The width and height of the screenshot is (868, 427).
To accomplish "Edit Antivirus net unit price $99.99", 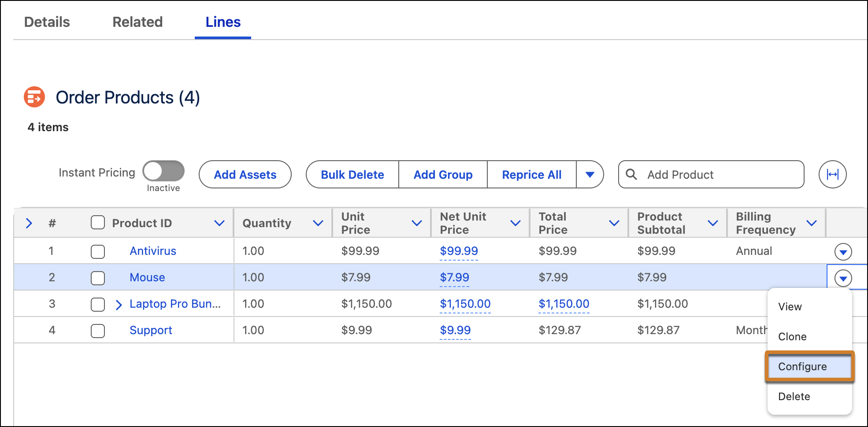I will [x=459, y=251].
